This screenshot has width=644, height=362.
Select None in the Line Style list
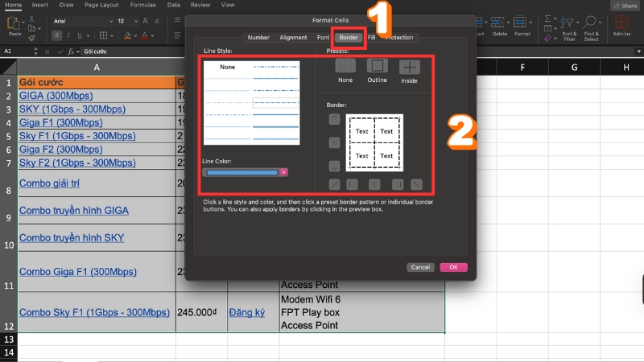[x=228, y=68]
